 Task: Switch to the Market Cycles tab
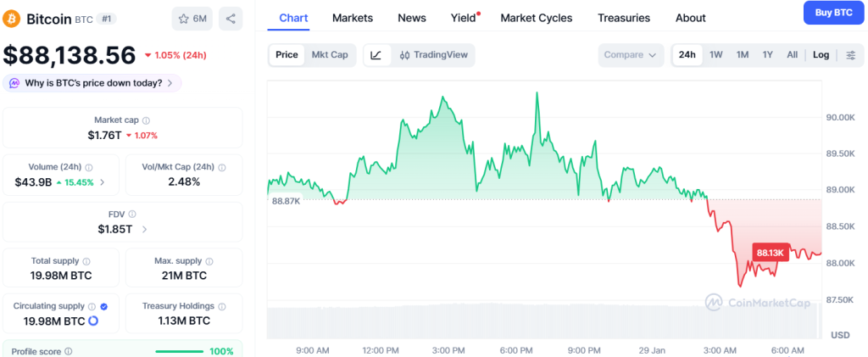click(536, 18)
